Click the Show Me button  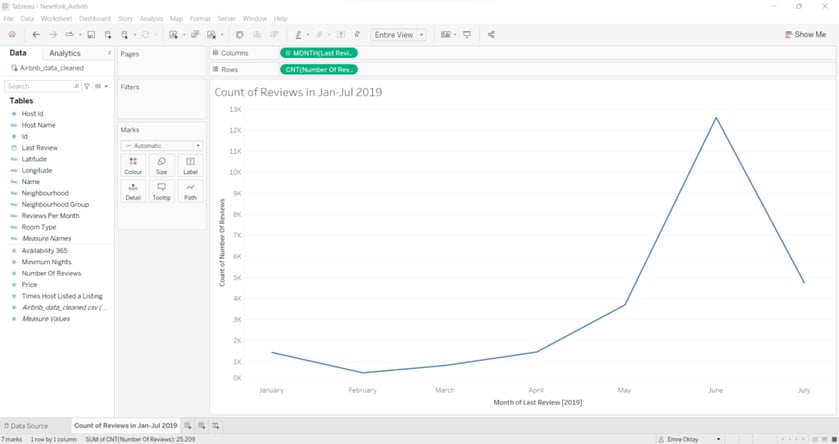(805, 35)
